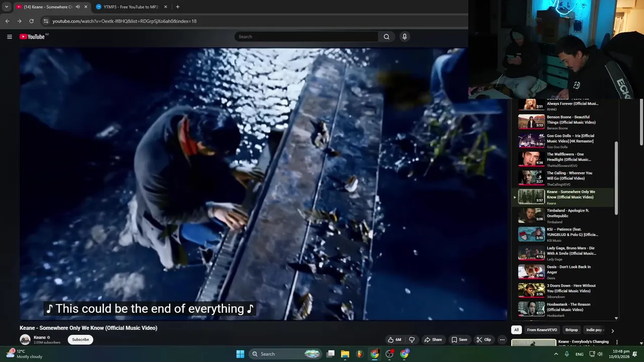Click the video player to pause

click(x=264, y=184)
